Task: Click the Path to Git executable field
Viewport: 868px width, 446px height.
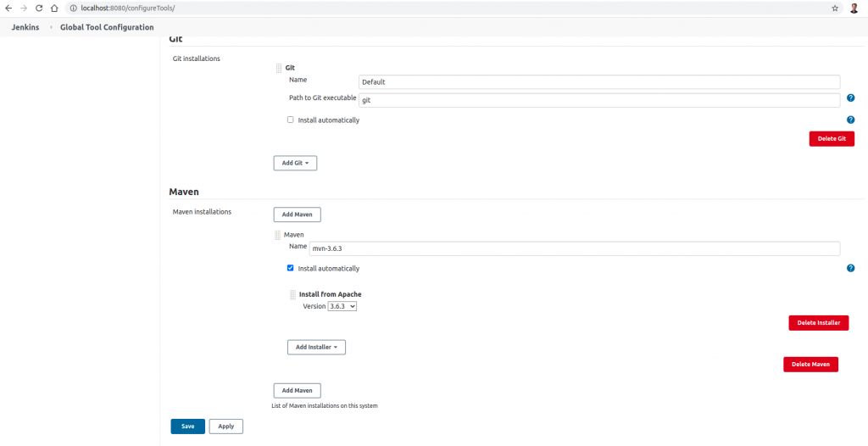Action: coord(598,100)
